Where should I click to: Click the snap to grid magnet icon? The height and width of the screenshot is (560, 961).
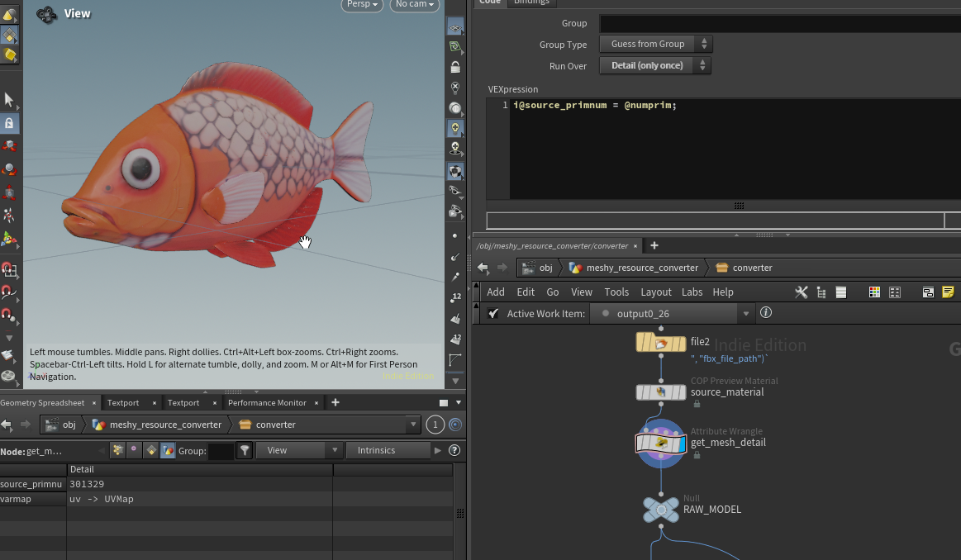(x=8, y=269)
